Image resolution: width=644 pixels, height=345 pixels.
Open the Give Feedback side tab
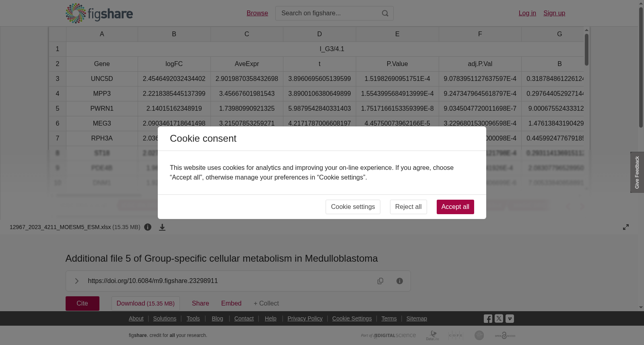[x=637, y=172]
